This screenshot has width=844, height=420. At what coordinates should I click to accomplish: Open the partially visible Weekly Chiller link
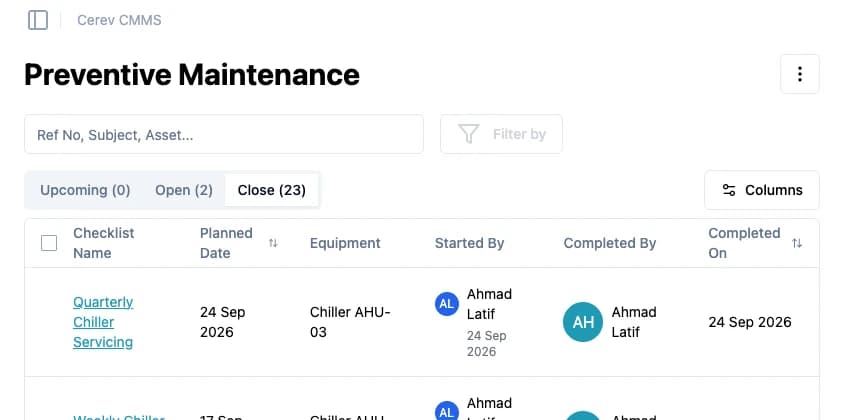[x=119, y=417]
